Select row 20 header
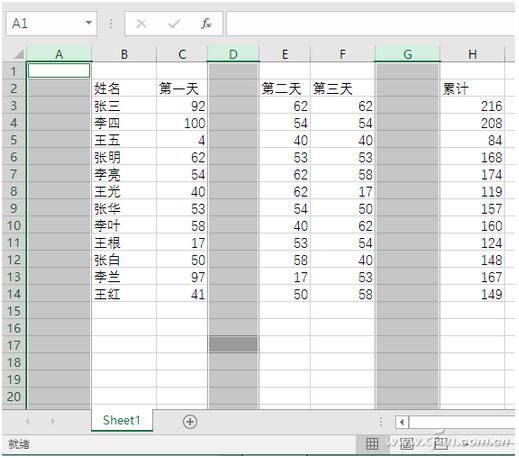519x458 pixels. pyautogui.click(x=14, y=397)
